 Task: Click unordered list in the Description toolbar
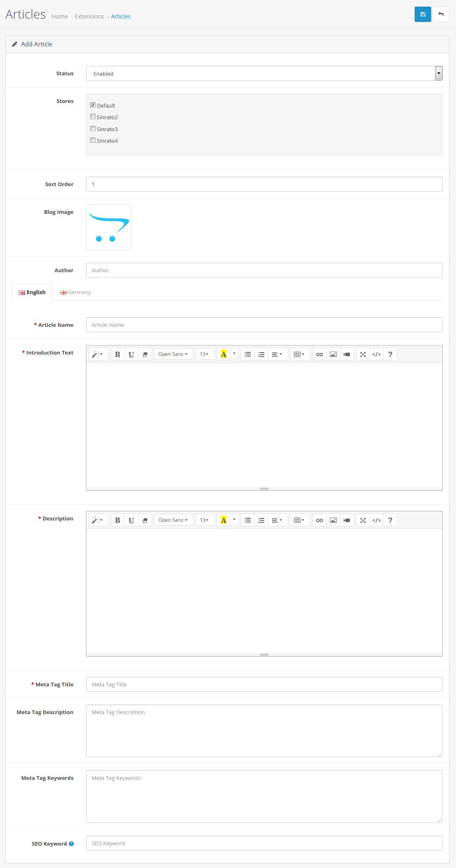[x=248, y=520]
